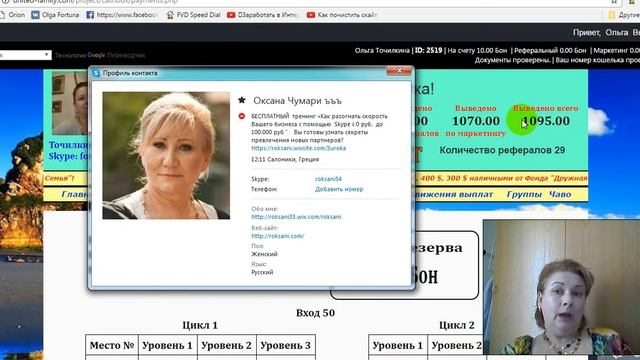Open the YouTube bookmark 'Как почистить скайп'

(342, 15)
